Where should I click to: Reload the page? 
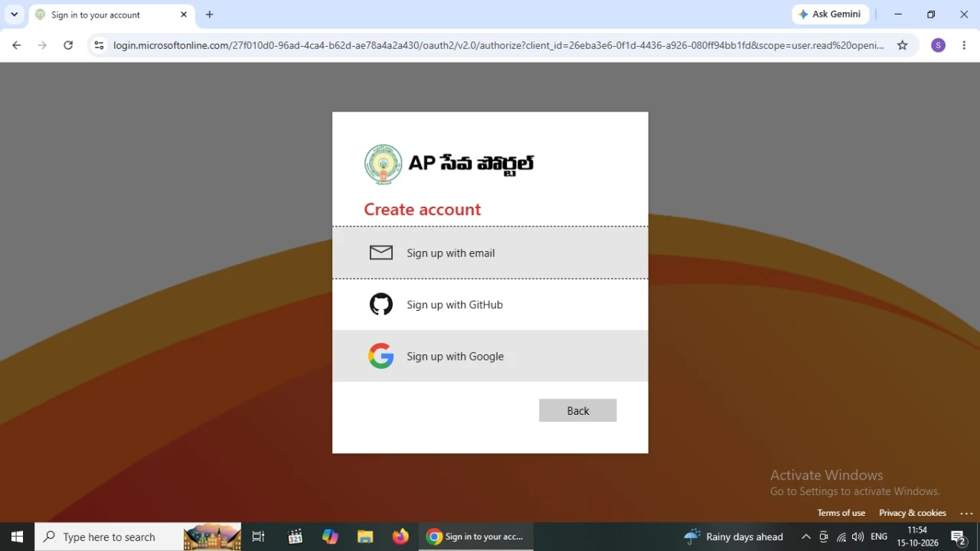[x=68, y=45]
